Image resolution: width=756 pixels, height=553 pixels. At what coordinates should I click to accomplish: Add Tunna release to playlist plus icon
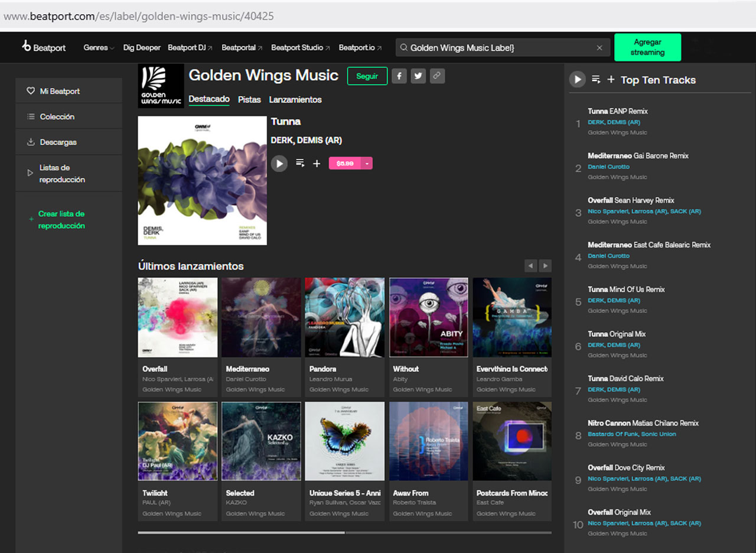pos(317,164)
